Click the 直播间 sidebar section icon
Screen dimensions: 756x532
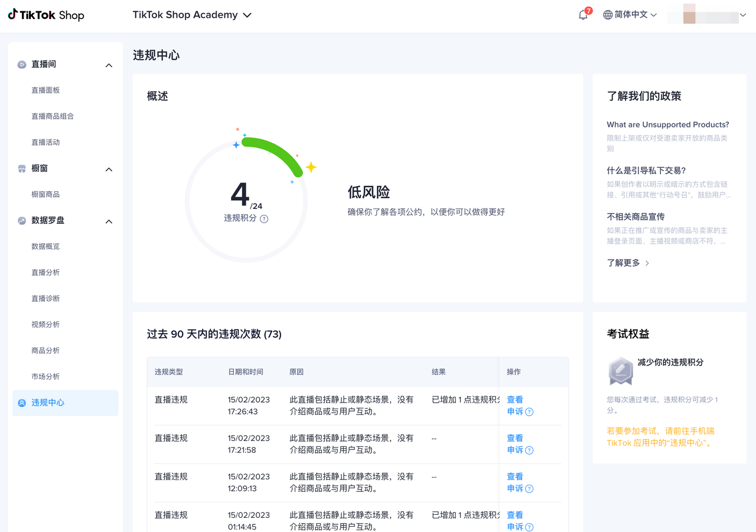click(x=22, y=64)
